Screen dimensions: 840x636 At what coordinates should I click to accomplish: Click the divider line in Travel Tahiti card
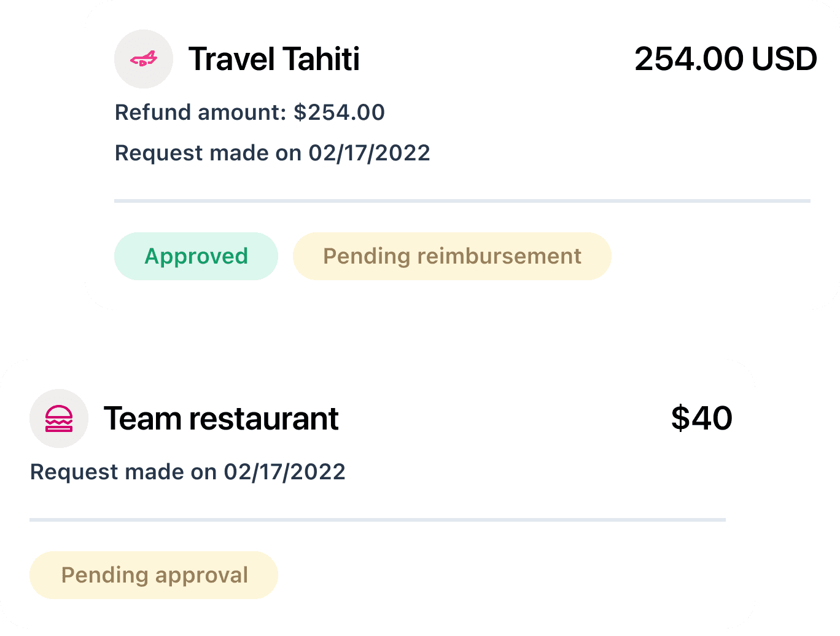pyautogui.click(x=462, y=201)
